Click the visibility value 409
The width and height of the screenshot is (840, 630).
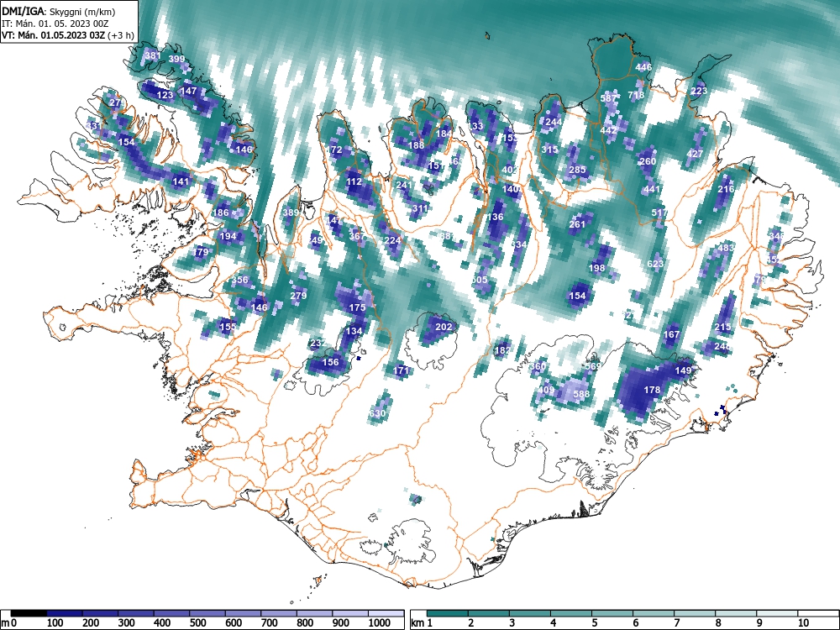pos(546,390)
